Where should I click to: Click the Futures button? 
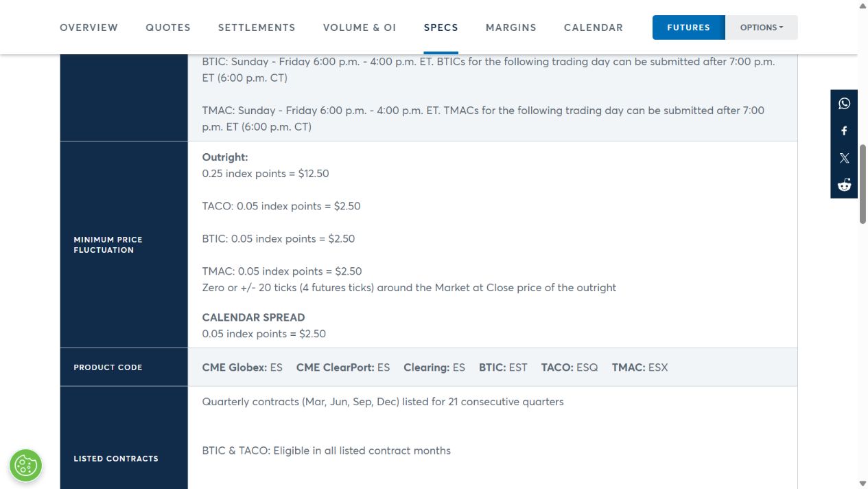click(x=689, y=27)
